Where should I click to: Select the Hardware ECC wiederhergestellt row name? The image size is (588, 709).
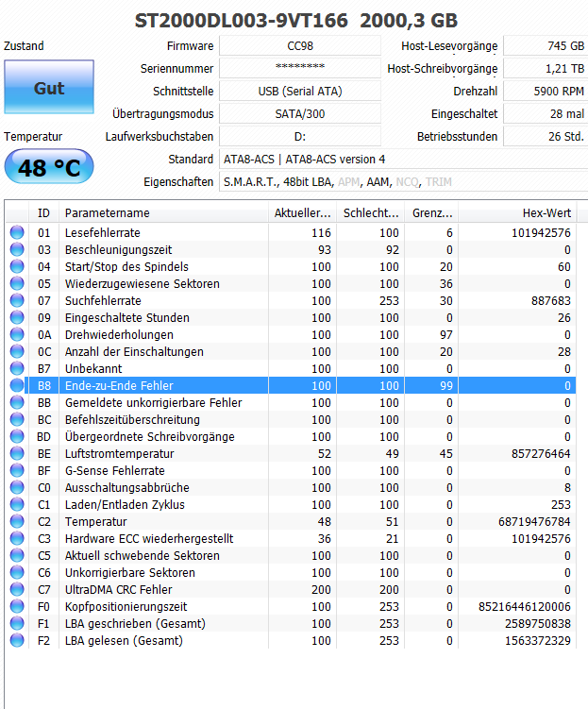click(x=149, y=538)
